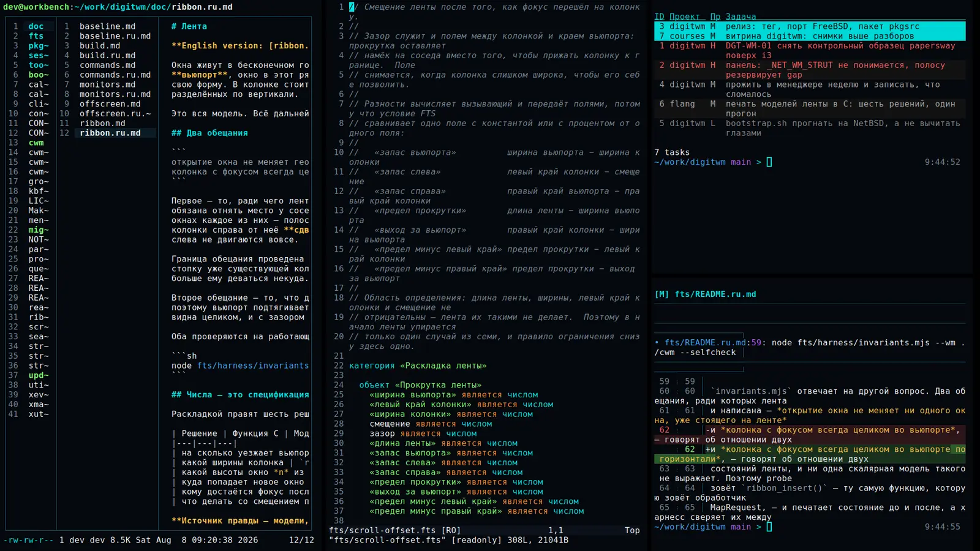The width and height of the screenshot is (980, 551).
Task: Click vim status 'fts/scroll-offset.fts [RO]'
Action: (x=395, y=530)
